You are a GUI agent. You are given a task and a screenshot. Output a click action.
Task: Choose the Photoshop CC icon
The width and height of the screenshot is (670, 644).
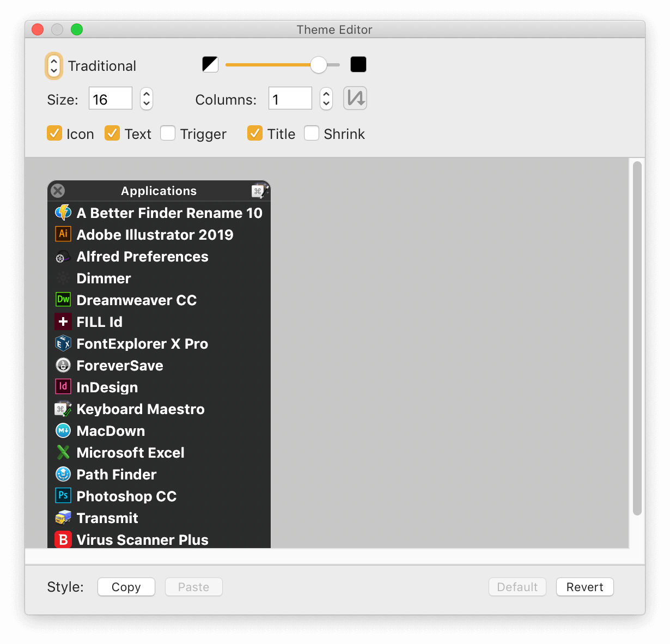63,496
